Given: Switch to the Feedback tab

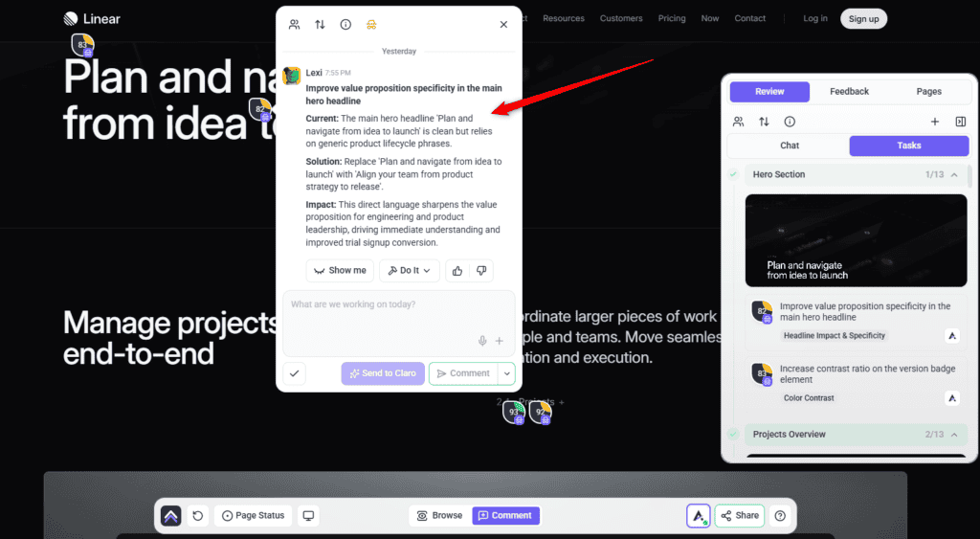Looking at the screenshot, I should 850,91.
